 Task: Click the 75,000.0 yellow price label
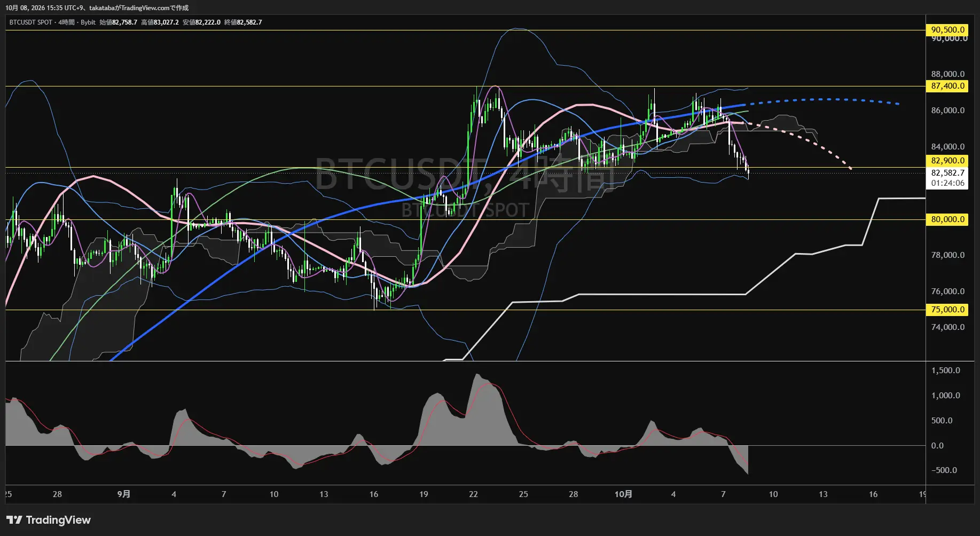[947, 310]
